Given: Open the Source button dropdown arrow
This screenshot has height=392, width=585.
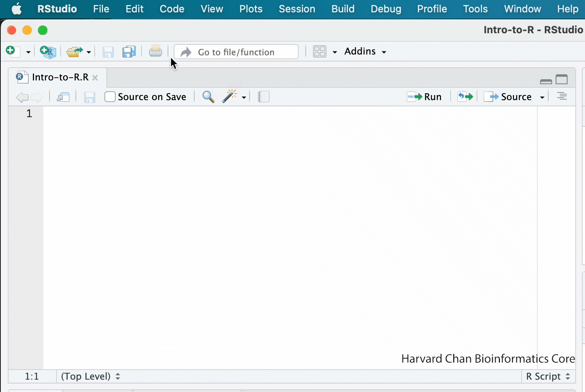Looking at the screenshot, I should pos(542,97).
